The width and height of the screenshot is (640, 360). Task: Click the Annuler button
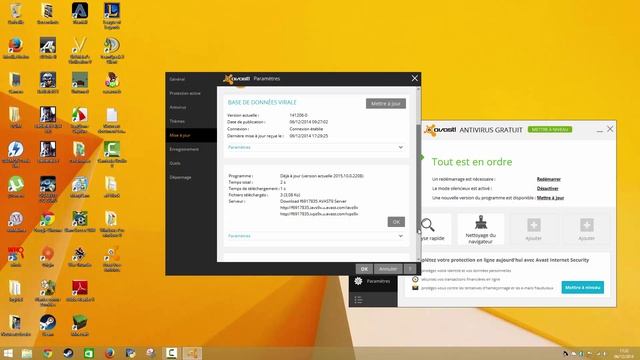[388, 269]
